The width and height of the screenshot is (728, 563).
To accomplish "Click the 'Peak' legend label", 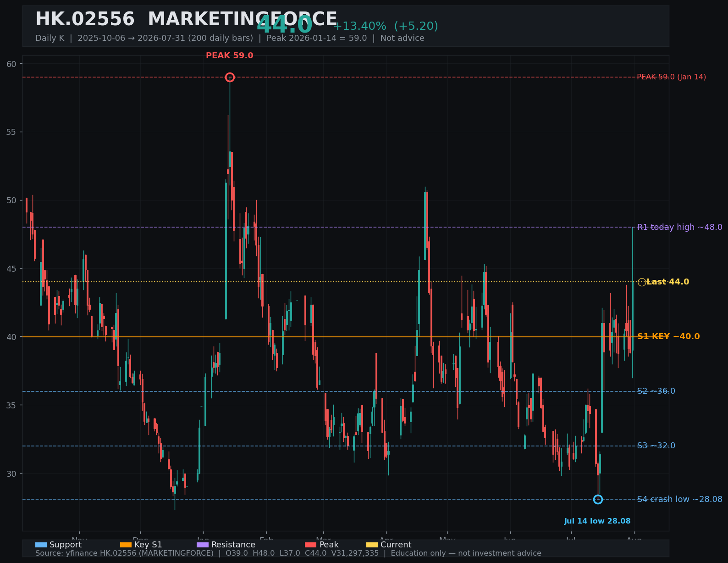I will 329,545.
